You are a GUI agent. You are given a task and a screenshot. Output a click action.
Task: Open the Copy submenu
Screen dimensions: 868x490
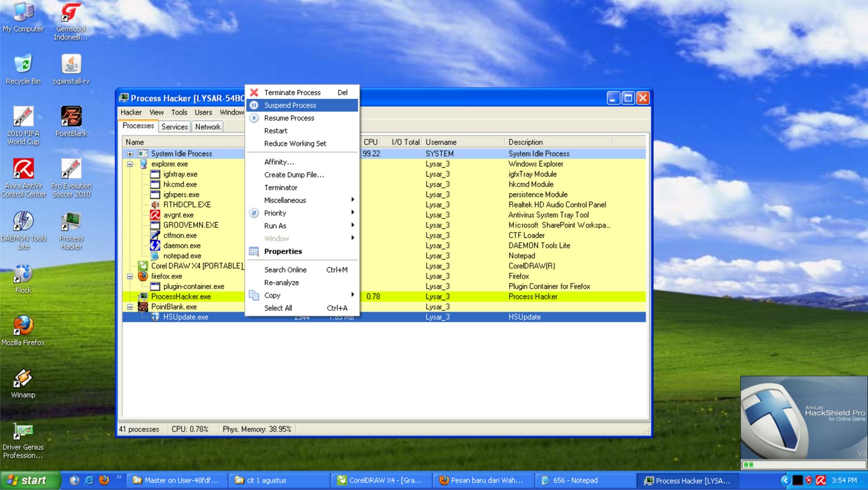(302, 295)
